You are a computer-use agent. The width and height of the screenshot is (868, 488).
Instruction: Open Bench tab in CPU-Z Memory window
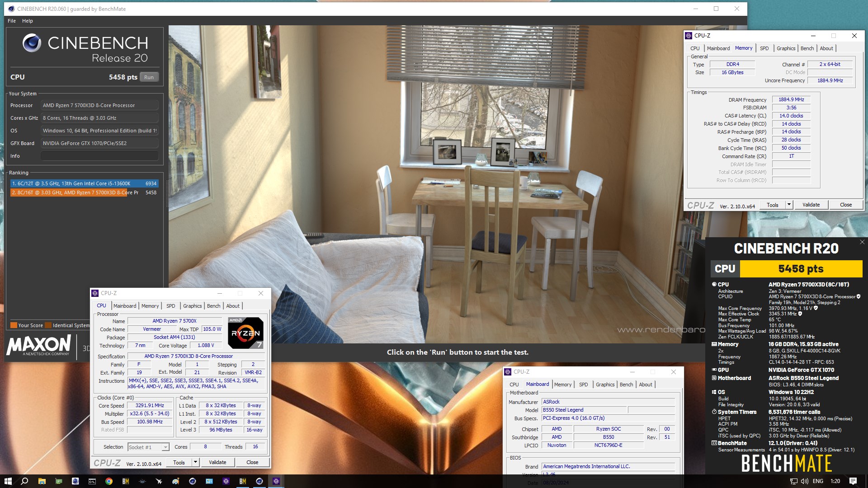807,48
